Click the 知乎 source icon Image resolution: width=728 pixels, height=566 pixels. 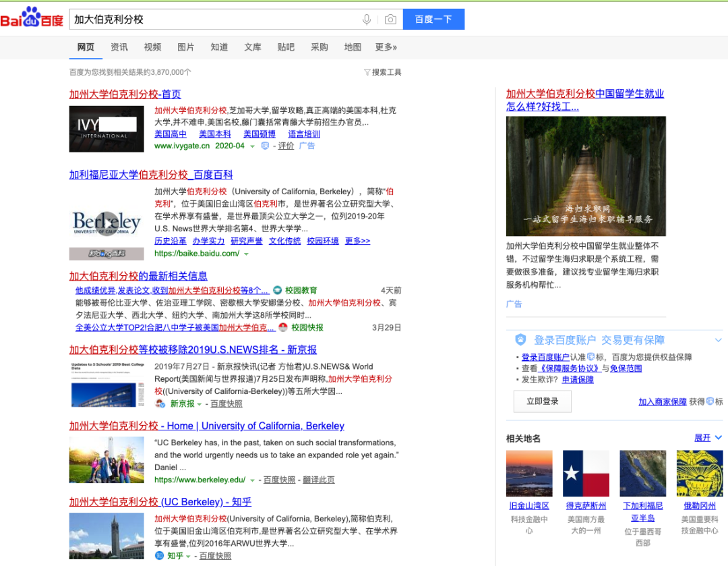[159, 556]
